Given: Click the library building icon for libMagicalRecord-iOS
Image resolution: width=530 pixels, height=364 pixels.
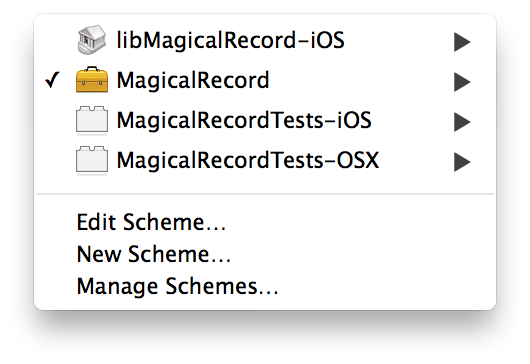Looking at the screenshot, I should point(92,40).
